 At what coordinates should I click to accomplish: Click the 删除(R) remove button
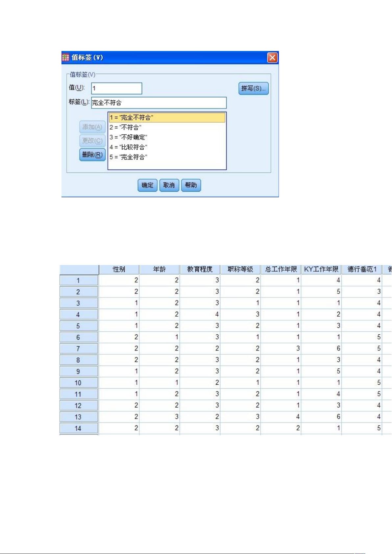click(x=92, y=155)
